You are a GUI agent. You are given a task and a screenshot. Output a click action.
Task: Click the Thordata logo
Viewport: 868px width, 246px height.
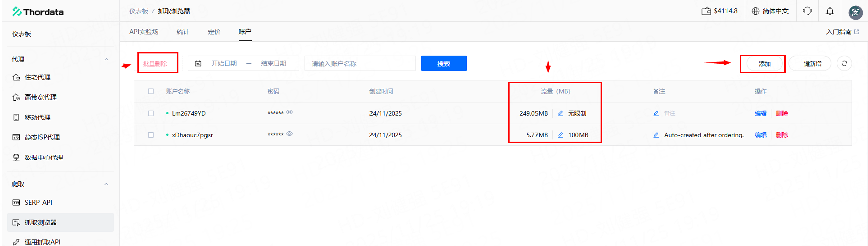pos(38,12)
